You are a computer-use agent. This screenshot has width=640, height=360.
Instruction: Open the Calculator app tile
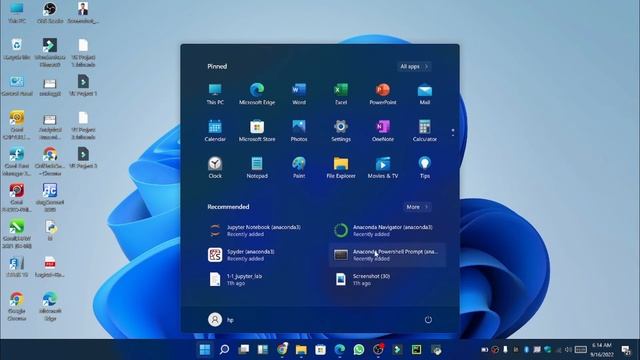point(424,131)
